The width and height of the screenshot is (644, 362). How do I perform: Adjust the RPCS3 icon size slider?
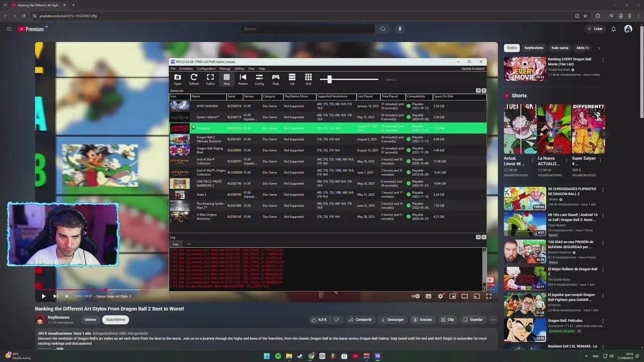329,79
